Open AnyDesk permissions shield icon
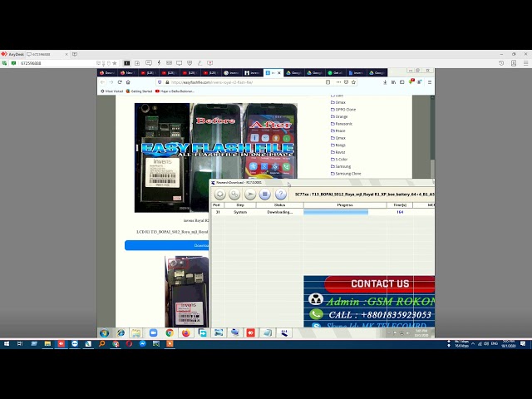532x399 pixels. [x=190, y=63]
